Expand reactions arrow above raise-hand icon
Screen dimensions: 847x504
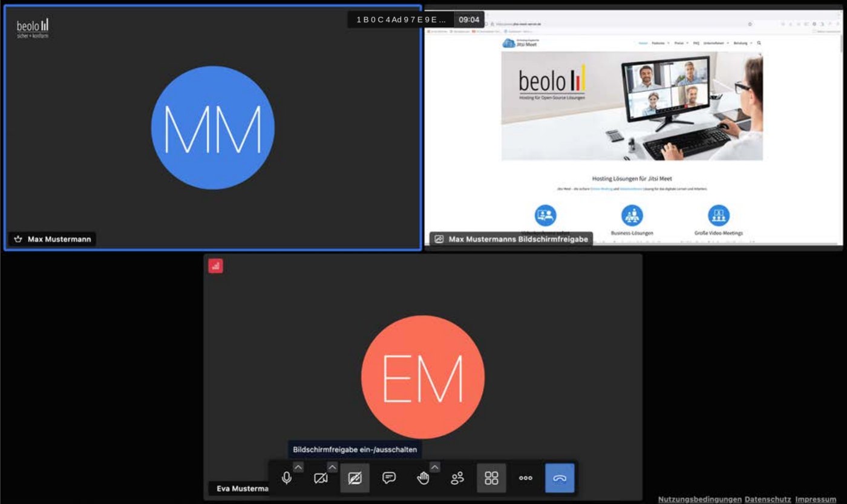click(435, 467)
